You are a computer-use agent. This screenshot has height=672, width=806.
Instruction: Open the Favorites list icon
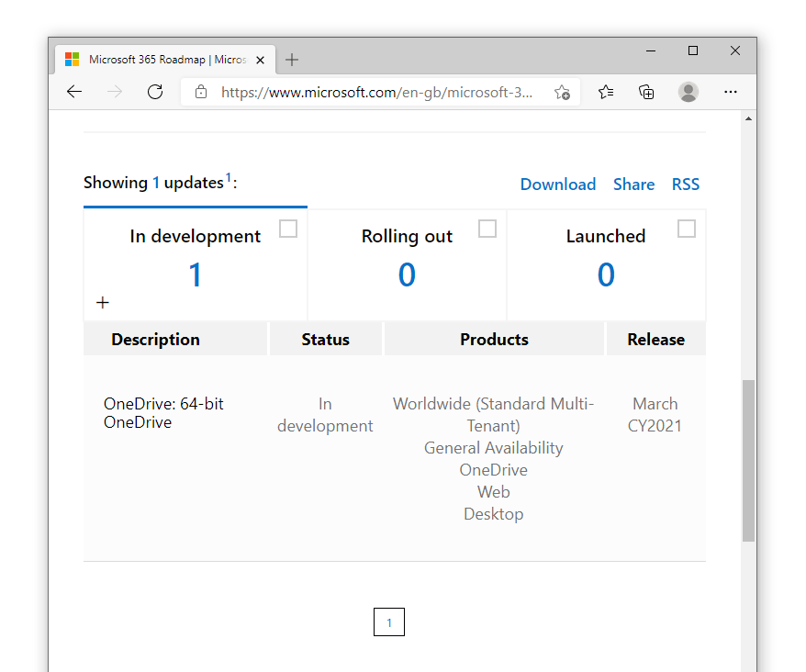click(606, 92)
